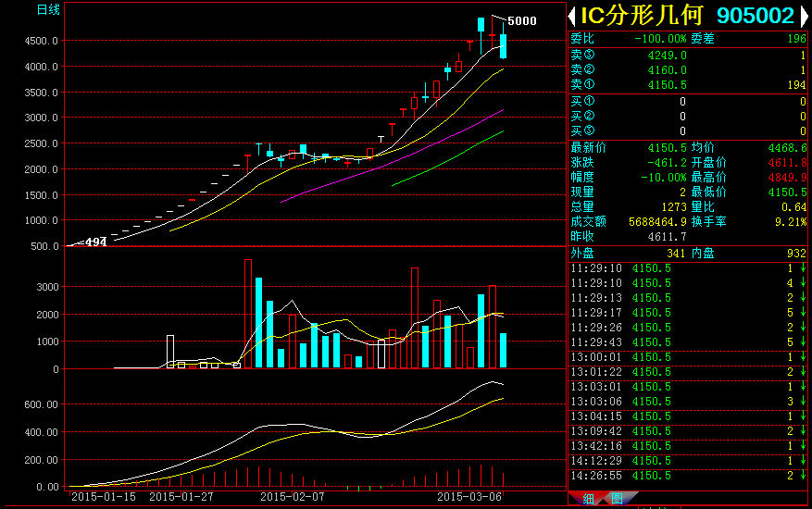Select the 11:29:43 tick row
812x509 pixels.
688,342
